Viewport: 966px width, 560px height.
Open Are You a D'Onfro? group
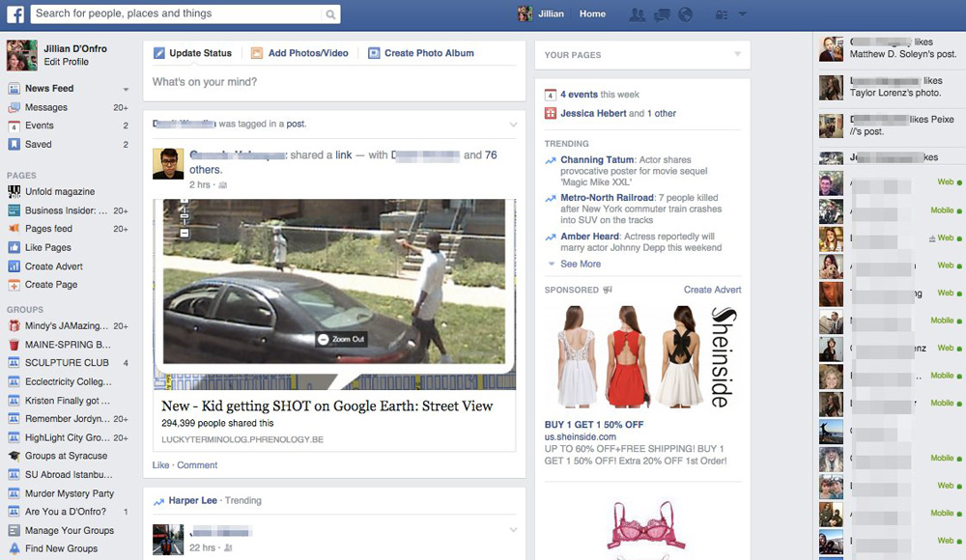(68, 512)
